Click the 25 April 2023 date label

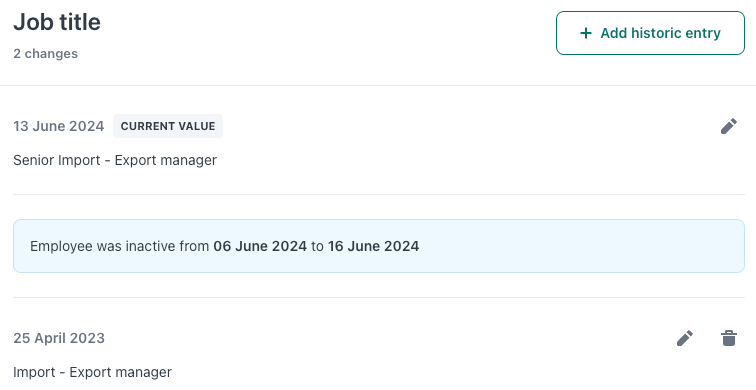[59, 338]
